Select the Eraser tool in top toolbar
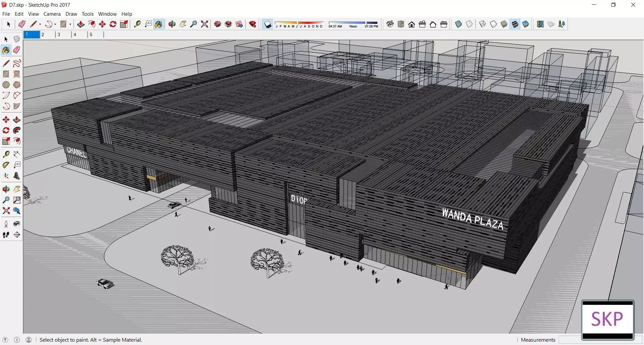Viewport: 644px width, 345px height. click(22, 24)
